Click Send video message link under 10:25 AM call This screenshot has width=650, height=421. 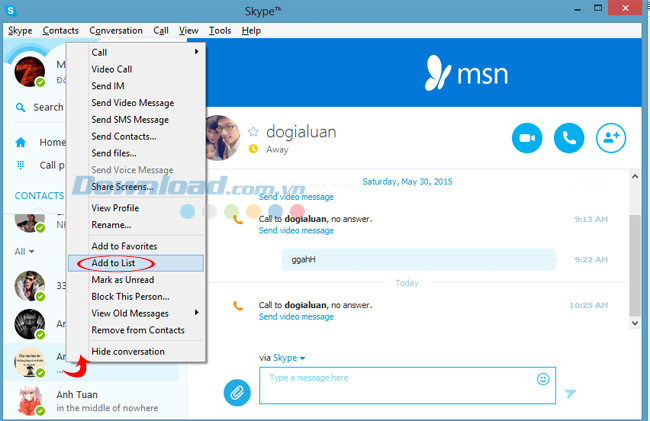coord(296,317)
